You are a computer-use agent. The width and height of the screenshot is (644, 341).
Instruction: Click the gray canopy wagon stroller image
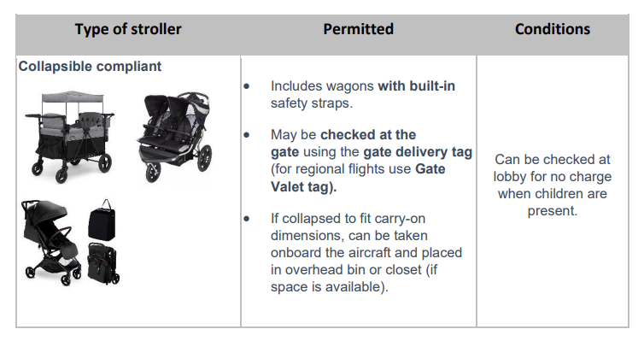pos(69,137)
